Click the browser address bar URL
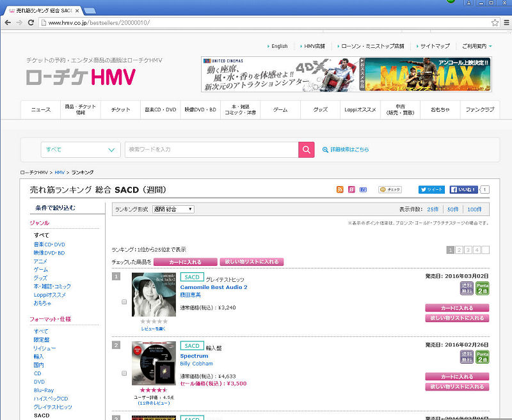This screenshot has height=420, width=512. (99, 22)
